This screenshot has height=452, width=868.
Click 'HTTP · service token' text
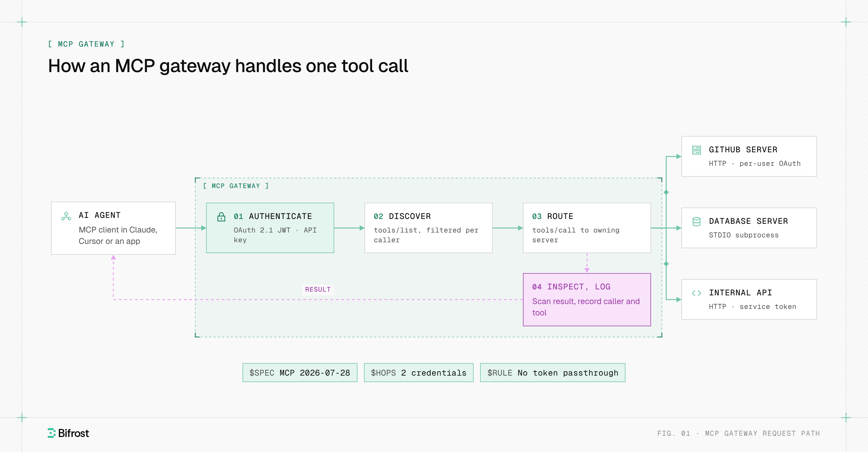pyautogui.click(x=752, y=306)
